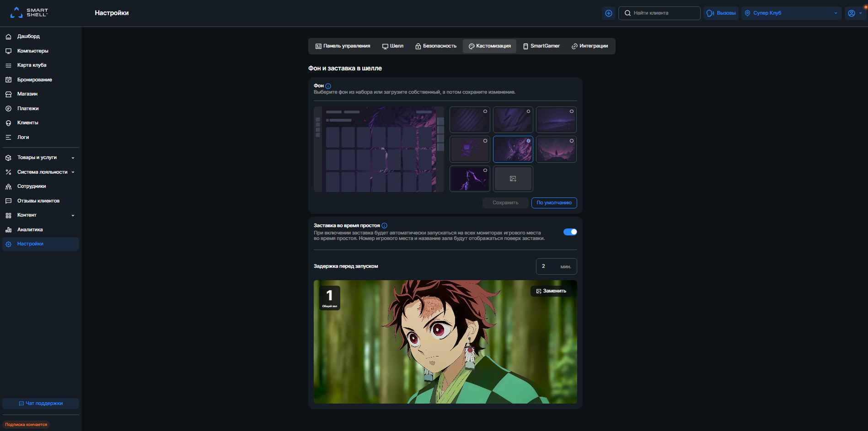Viewport: 868px width, 431px height.
Task: Open Дашборд home icon in sidebar
Action: click(x=8, y=37)
